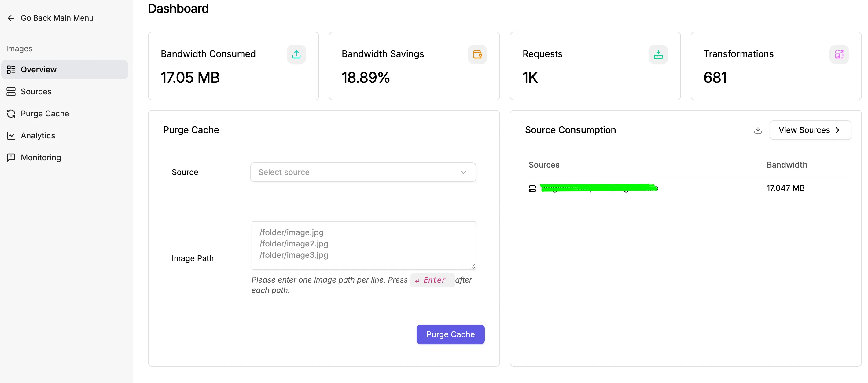Click the Requests download icon

coord(658,54)
